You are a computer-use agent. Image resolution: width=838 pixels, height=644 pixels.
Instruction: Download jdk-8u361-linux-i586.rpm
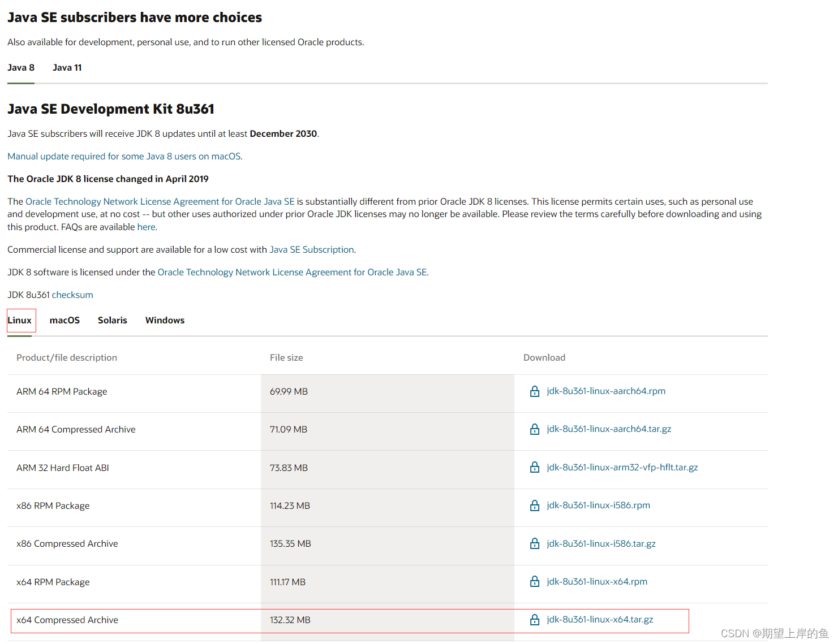pos(599,505)
